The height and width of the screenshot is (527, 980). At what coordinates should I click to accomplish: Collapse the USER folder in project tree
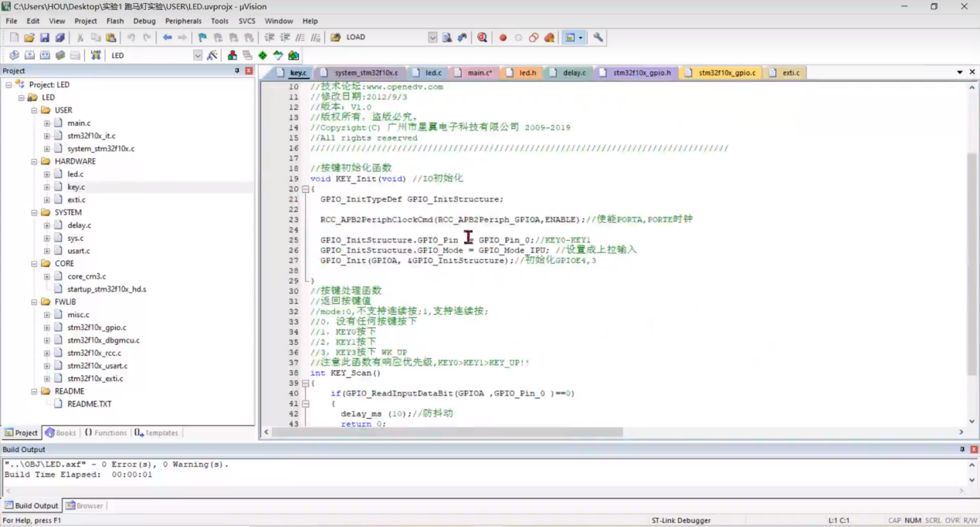(x=34, y=110)
